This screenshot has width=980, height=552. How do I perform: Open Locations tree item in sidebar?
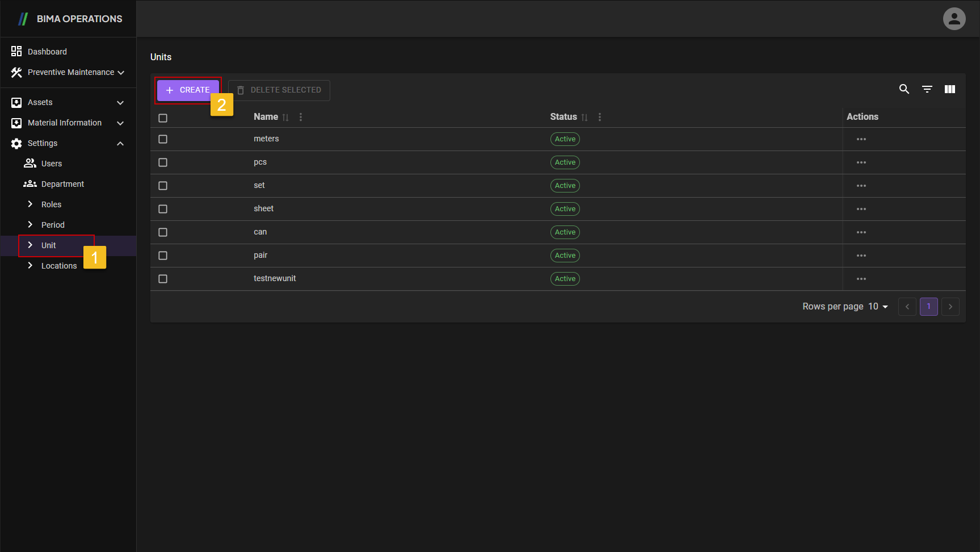(x=58, y=266)
